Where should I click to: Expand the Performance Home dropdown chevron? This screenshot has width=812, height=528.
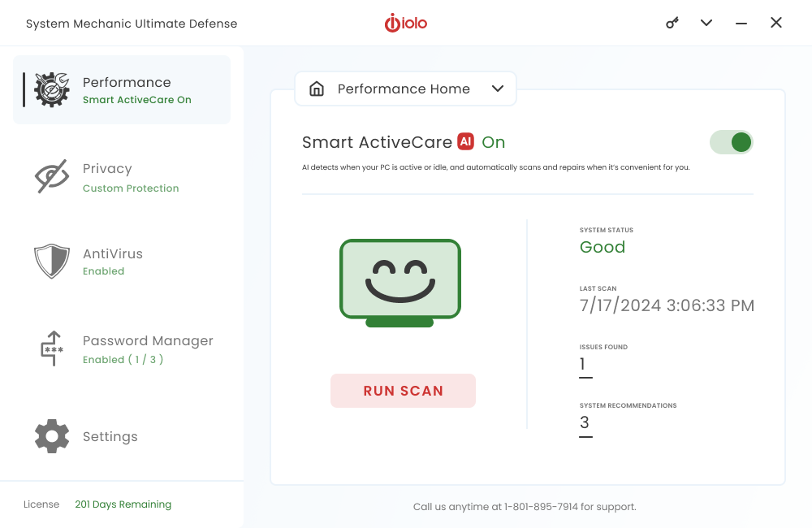(x=498, y=89)
